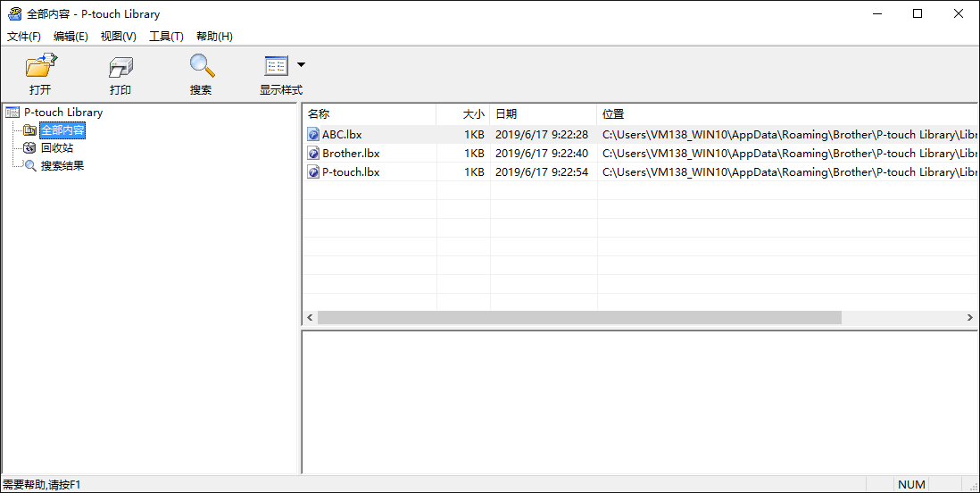980x493 pixels.
Task: Select the P-touch Library root tree label
Action: (63, 113)
